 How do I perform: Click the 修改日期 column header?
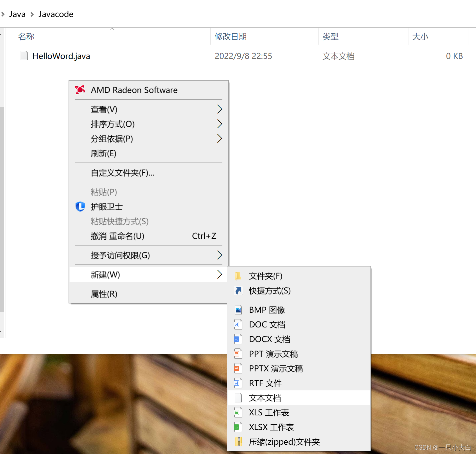coord(230,36)
